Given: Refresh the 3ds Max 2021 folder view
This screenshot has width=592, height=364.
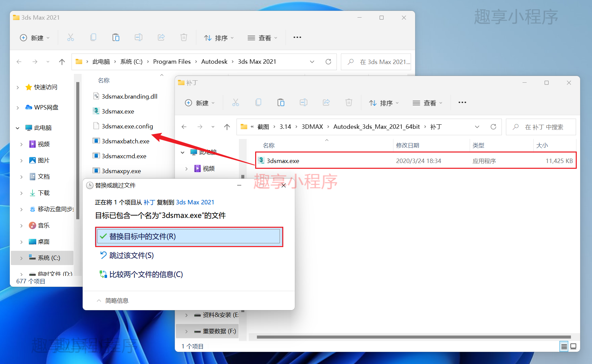Looking at the screenshot, I should 328,62.
